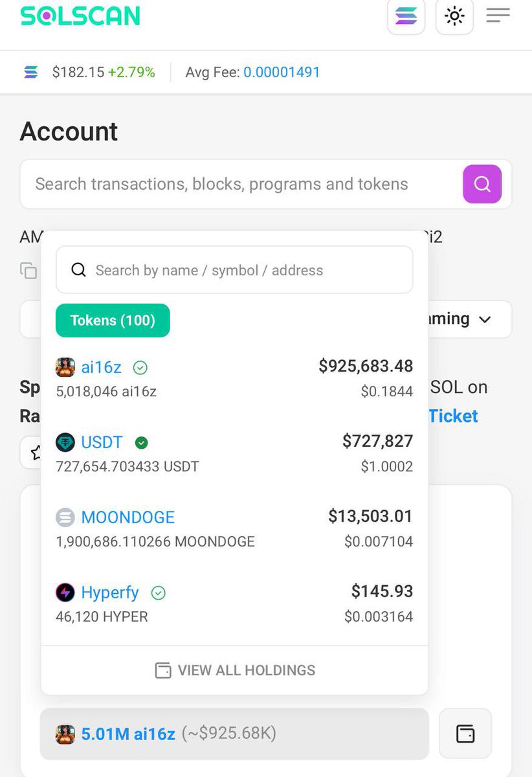The width and height of the screenshot is (532, 777).
Task: Click the Hyperfy lightning bolt icon
Action: (x=65, y=593)
